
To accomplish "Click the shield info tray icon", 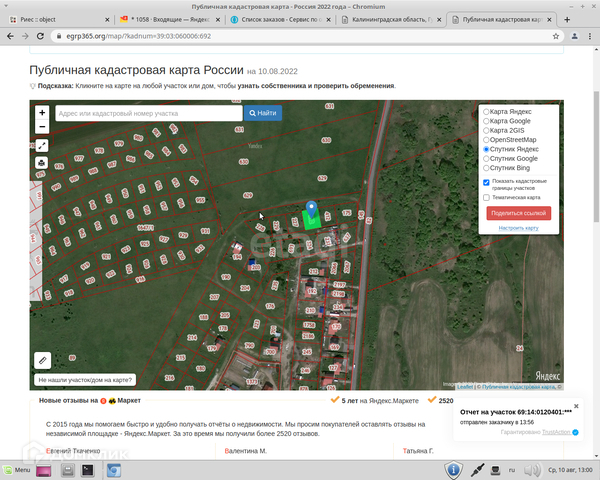I will 453,470.
